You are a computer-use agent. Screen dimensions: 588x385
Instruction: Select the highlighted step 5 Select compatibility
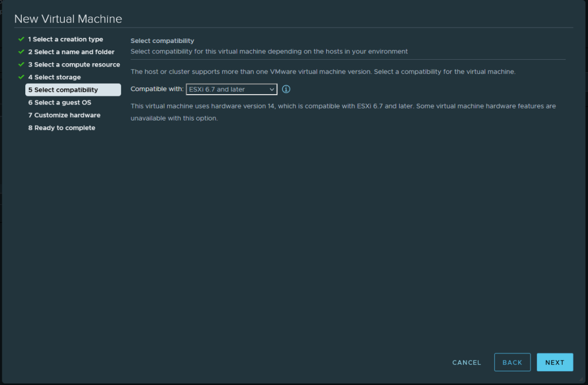[63, 90]
